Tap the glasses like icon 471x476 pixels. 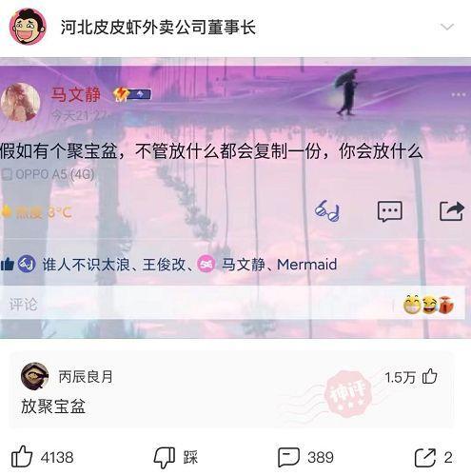(327, 210)
